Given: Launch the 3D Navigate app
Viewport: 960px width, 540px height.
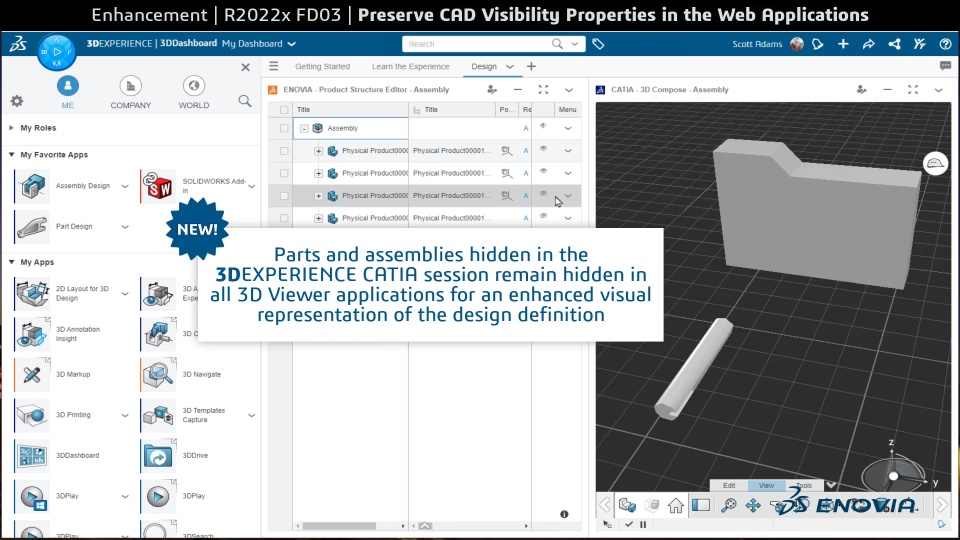Looking at the screenshot, I should (159, 374).
